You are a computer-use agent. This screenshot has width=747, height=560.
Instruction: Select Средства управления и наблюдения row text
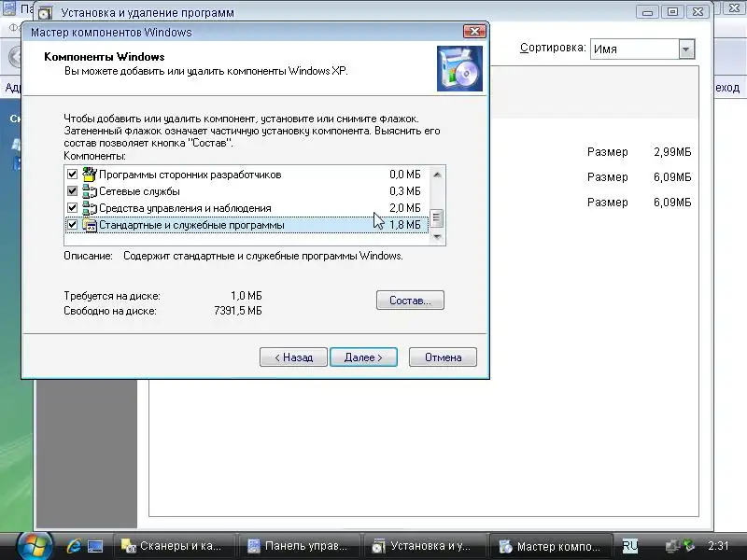(x=185, y=208)
